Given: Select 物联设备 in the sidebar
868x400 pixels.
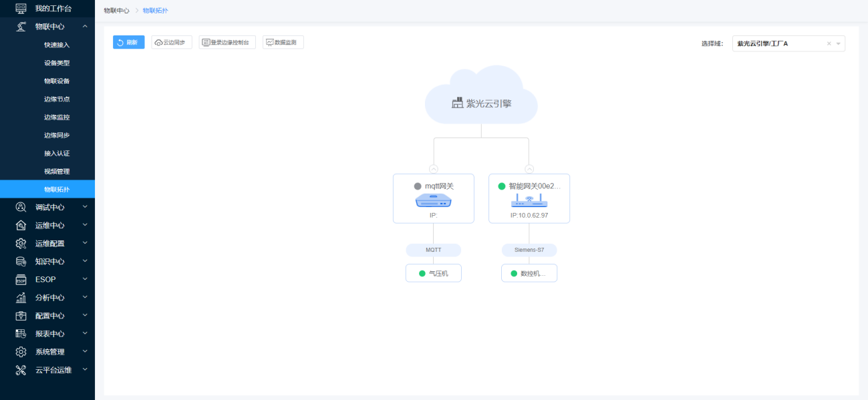Looking at the screenshot, I should pyautogui.click(x=57, y=81).
